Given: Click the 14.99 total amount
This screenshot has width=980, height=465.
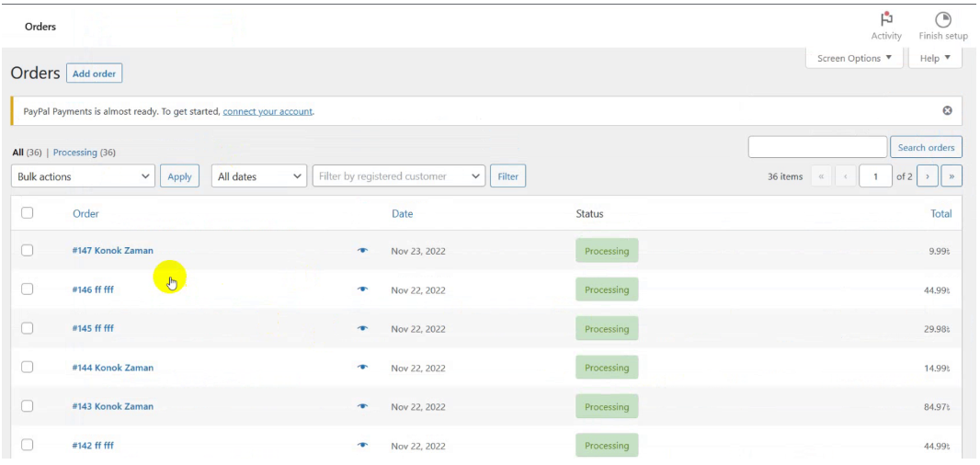Looking at the screenshot, I should (938, 369).
